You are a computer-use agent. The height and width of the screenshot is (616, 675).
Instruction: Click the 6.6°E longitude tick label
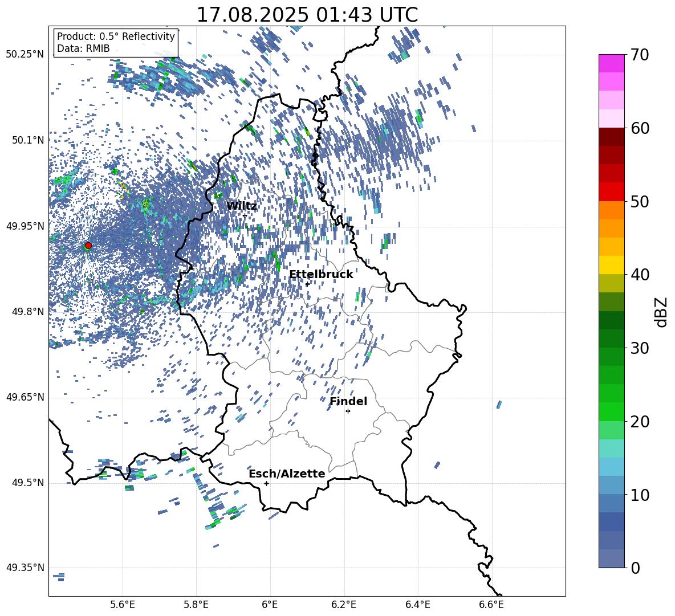(491, 605)
